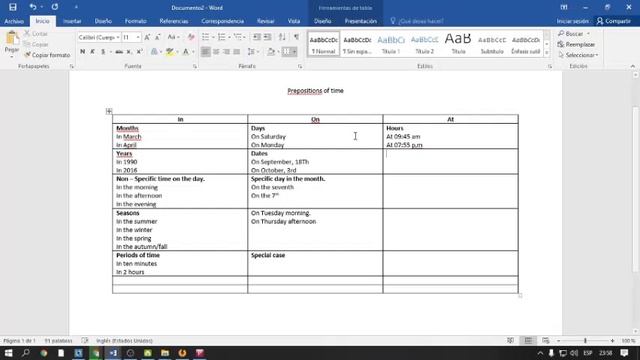
Task: Adjust the zoom slider in status bar
Action: tap(585, 340)
